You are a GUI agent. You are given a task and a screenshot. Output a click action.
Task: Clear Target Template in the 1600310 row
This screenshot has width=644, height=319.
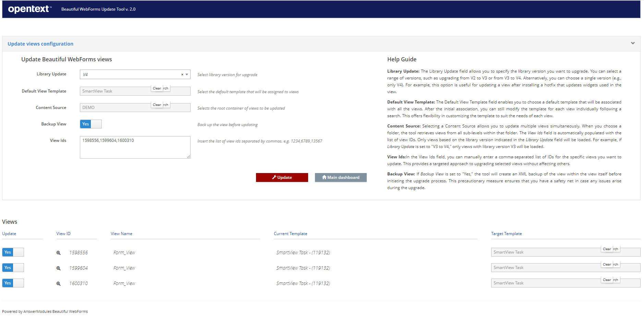click(x=607, y=280)
